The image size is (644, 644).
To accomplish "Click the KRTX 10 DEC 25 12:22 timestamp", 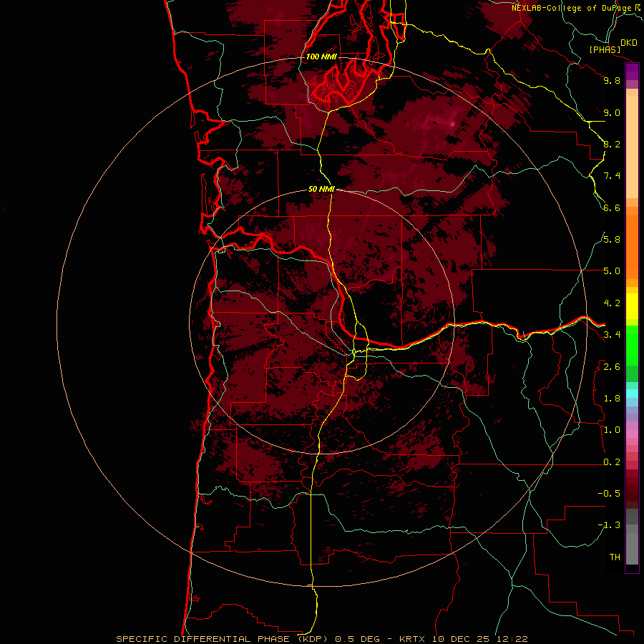I will click(463, 639).
